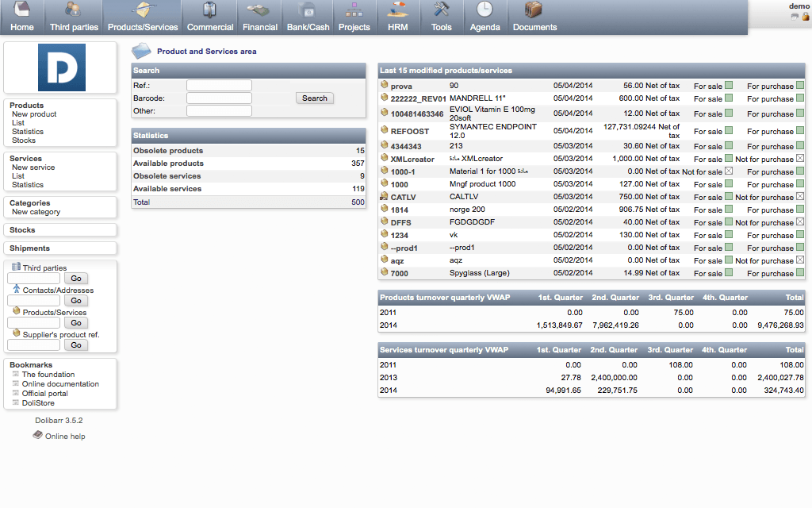This screenshot has width=812, height=508.
Task: Focus the Barcode search field
Action: 219,98
